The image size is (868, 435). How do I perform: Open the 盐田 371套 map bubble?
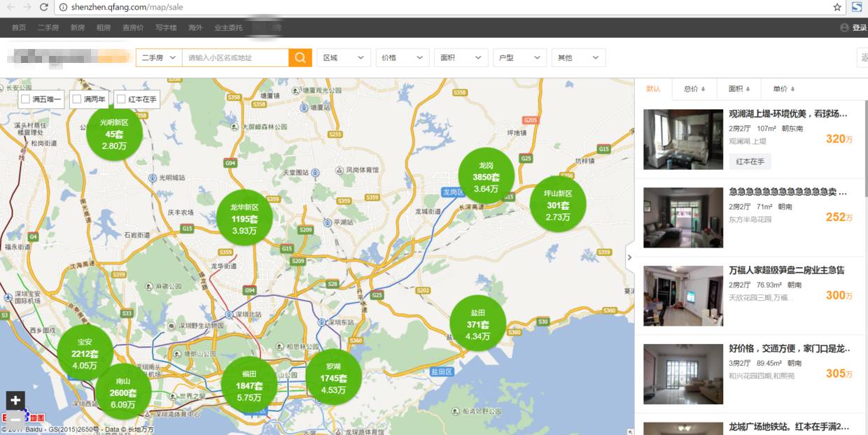477,324
